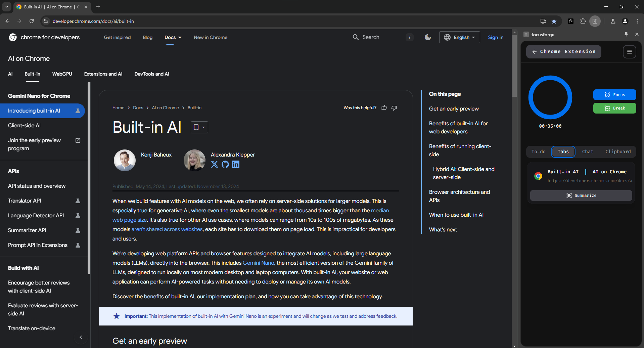The image size is (644, 348).
Task: Bookmark this page with the star icon
Action: tap(554, 21)
